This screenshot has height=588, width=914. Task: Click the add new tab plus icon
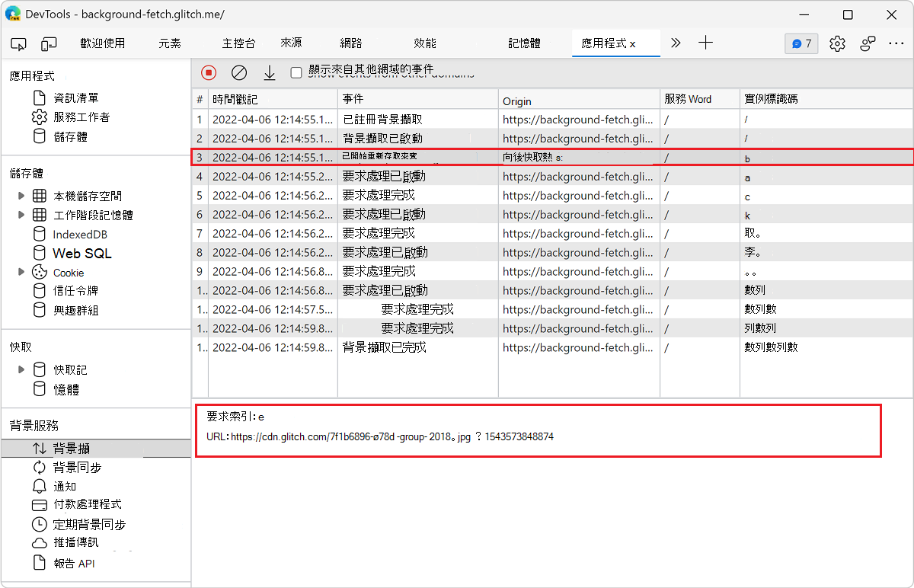[x=705, y=43]
